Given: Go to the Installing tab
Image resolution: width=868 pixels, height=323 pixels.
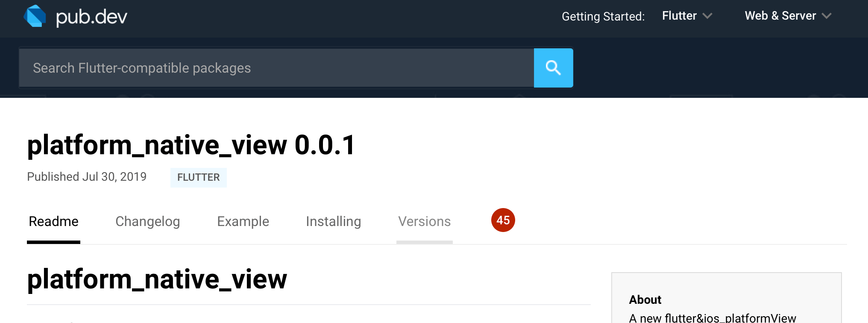Looking at the screenshot, I should click(334, 221).
